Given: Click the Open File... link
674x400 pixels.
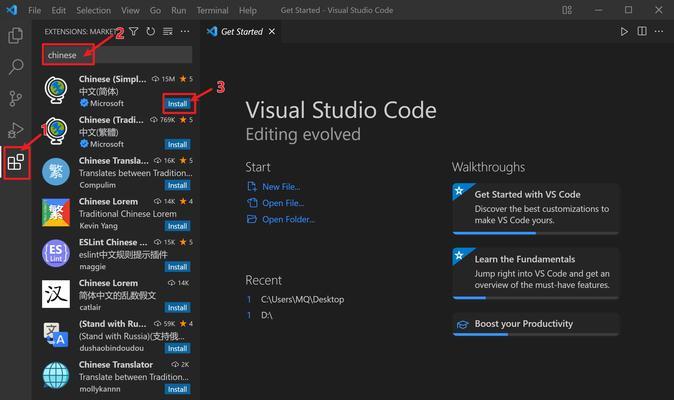Looking at the screenshot, I should pos(283,203).
